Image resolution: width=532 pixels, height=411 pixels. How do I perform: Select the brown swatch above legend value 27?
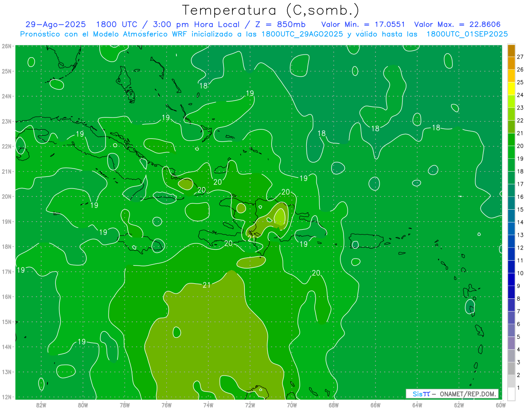511,51
